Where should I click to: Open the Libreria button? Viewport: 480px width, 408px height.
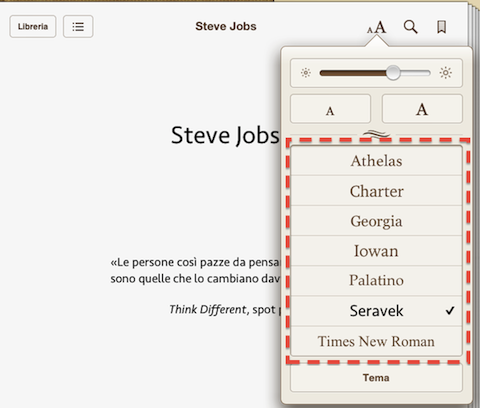pyautogui.click(x=33, y=26)
